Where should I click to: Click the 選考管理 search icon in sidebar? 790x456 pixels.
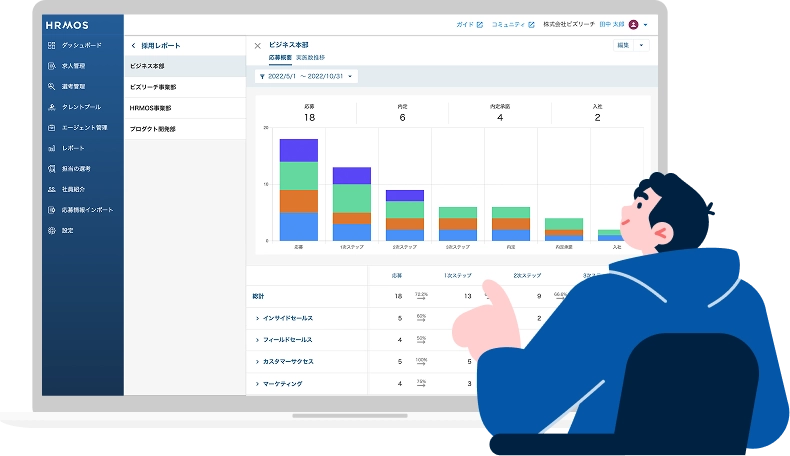coord(51,86)
